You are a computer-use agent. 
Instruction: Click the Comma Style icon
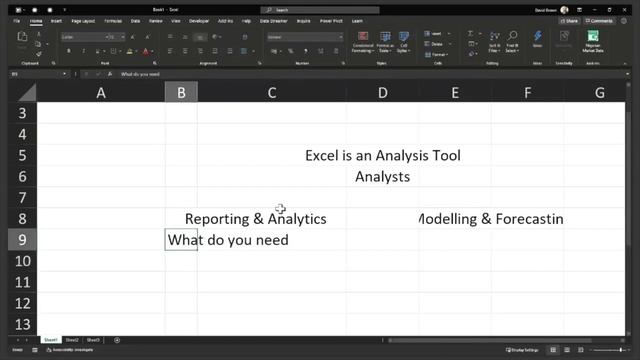(x=306, y=51)
